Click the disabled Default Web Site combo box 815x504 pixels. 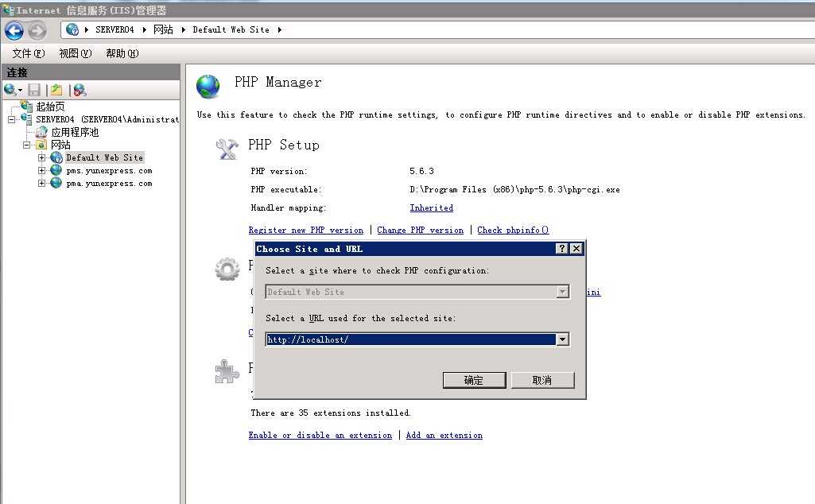(417, 292)
